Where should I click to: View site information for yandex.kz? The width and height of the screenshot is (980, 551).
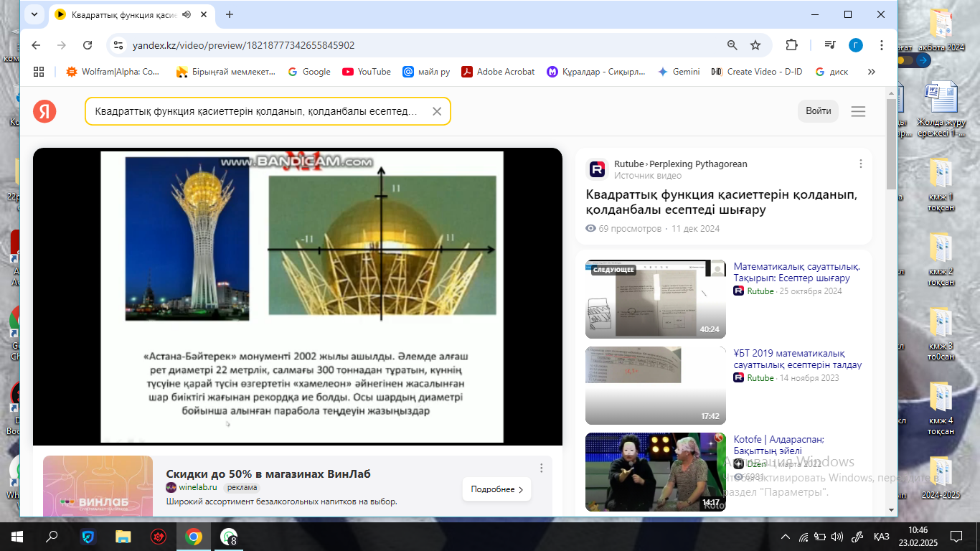coord(118,45)
